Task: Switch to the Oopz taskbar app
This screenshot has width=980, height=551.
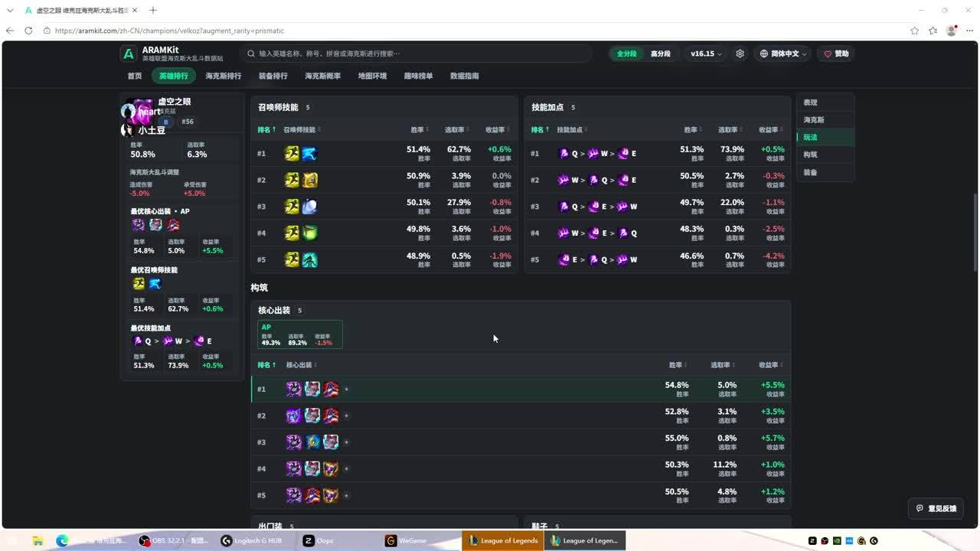Action: 318,540
